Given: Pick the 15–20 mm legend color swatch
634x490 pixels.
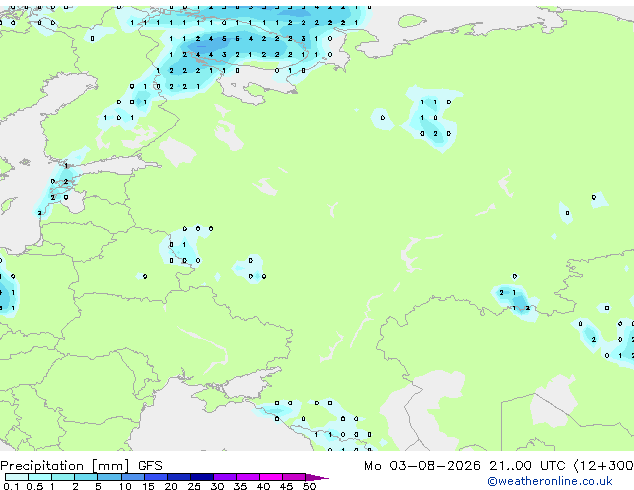Looking at the screenshot, I should pyautogui.click(x=156, y=477).
